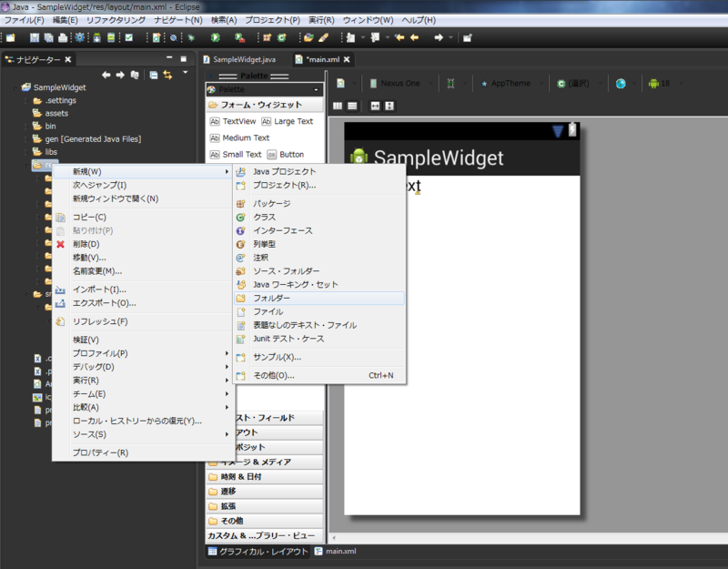Viewport: 728px width, 569px height.
Task: Click the New Java Package toolbar icon
Action: click(x=267, y=37)
